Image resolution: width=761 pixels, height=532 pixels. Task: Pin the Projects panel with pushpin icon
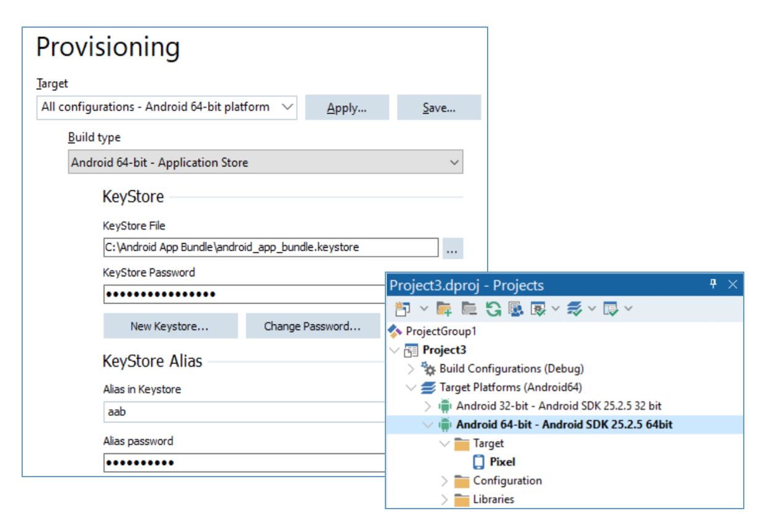(x=714, y=284)
